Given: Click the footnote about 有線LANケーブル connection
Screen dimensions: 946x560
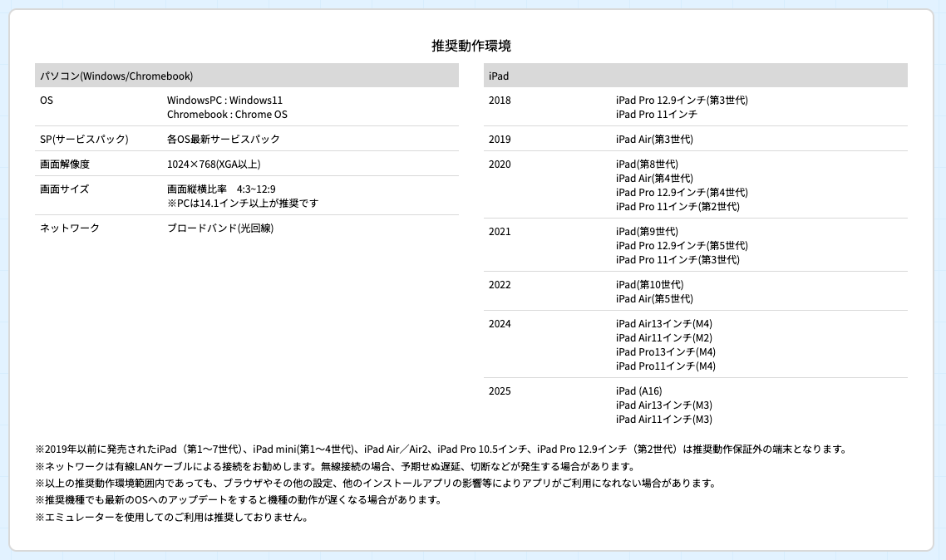Looking at the screenshot, I should click(335, 466).
